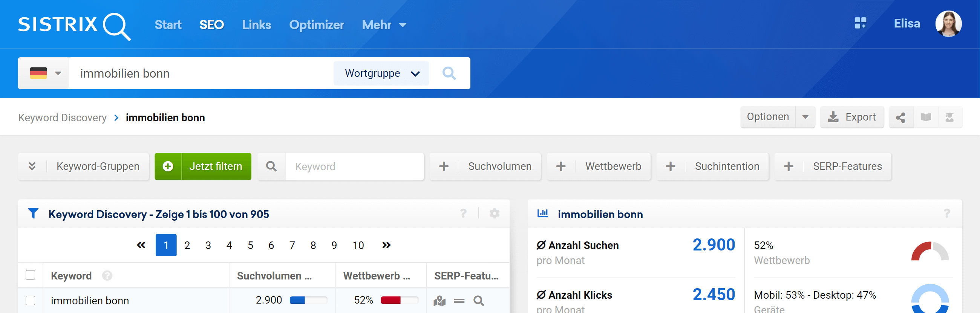Open the dashboard apps grid icon
The image size is (980, 313).
[x=860, y=23]
